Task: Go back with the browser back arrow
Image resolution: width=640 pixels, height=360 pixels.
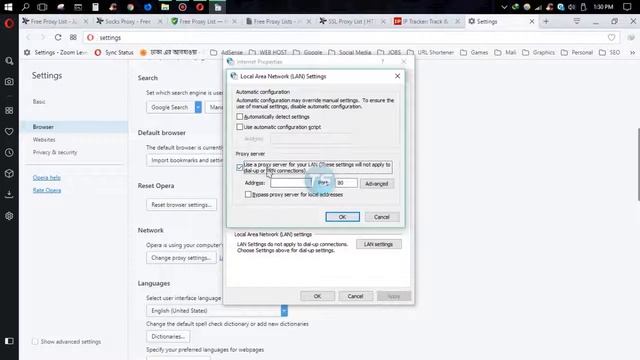Action: coord(28,38)
